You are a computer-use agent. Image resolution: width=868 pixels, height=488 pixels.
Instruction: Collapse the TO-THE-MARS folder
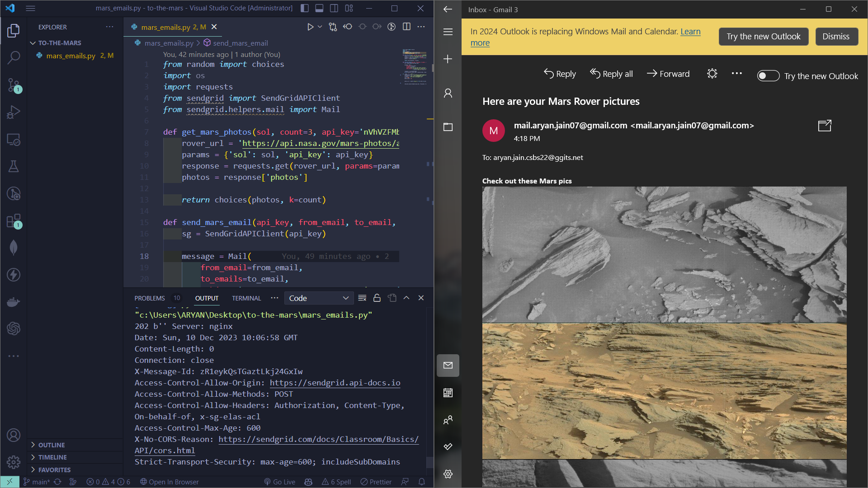[59, 43]
